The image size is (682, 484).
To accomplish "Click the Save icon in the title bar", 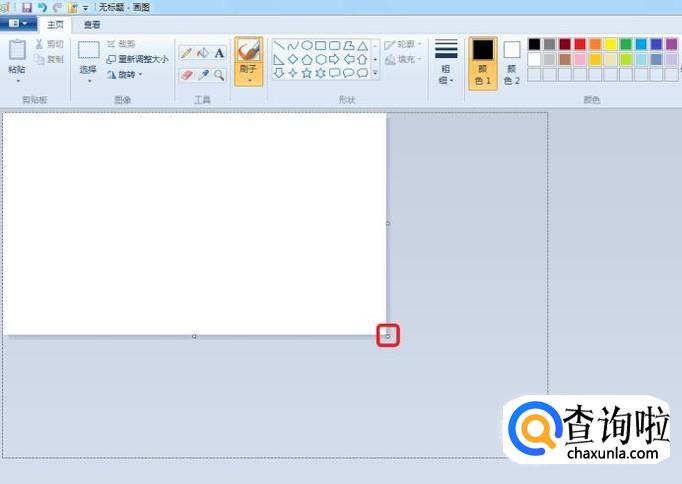I will tap(27, 7).
